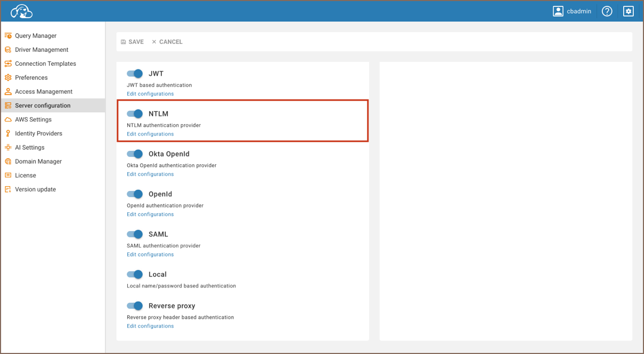This screenshot has height=354, width=644.
Task: Turn off the Reverse proxy toggle
Action: (135, 306)
